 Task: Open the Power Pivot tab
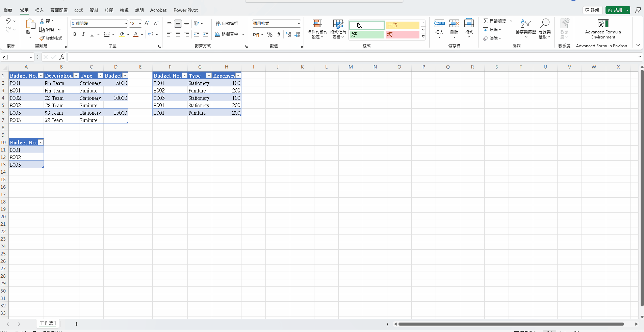pos(186,10)
